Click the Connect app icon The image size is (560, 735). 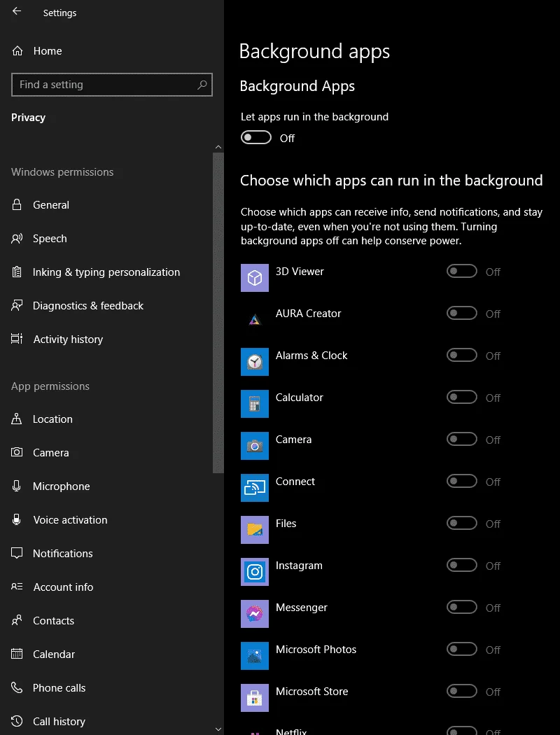tap(255, 488)
